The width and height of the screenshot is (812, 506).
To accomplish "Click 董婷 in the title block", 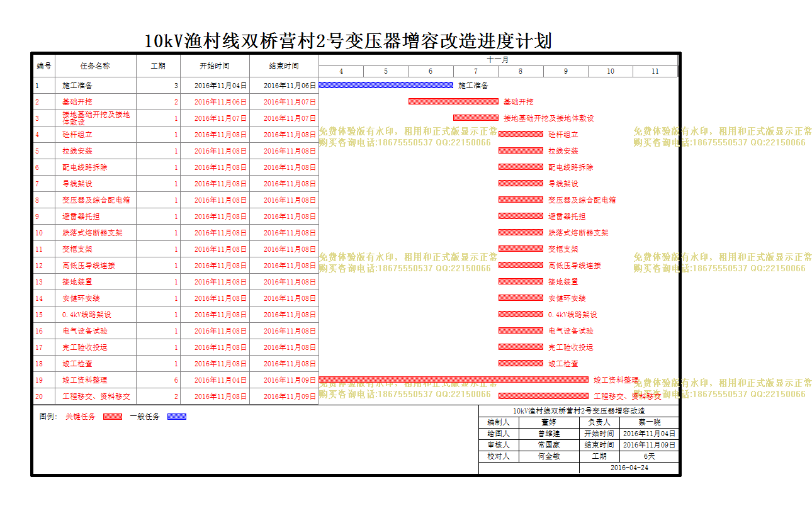I will point(549,422).
